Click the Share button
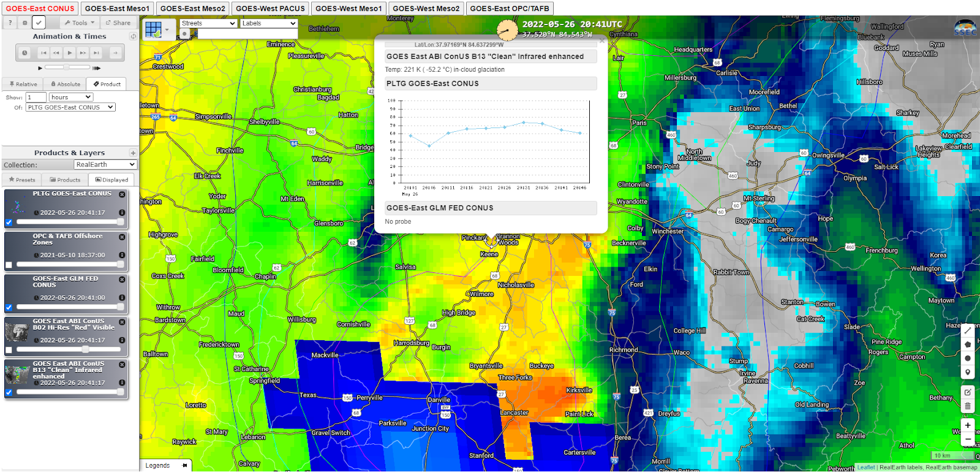 click(x=118, y=23)
